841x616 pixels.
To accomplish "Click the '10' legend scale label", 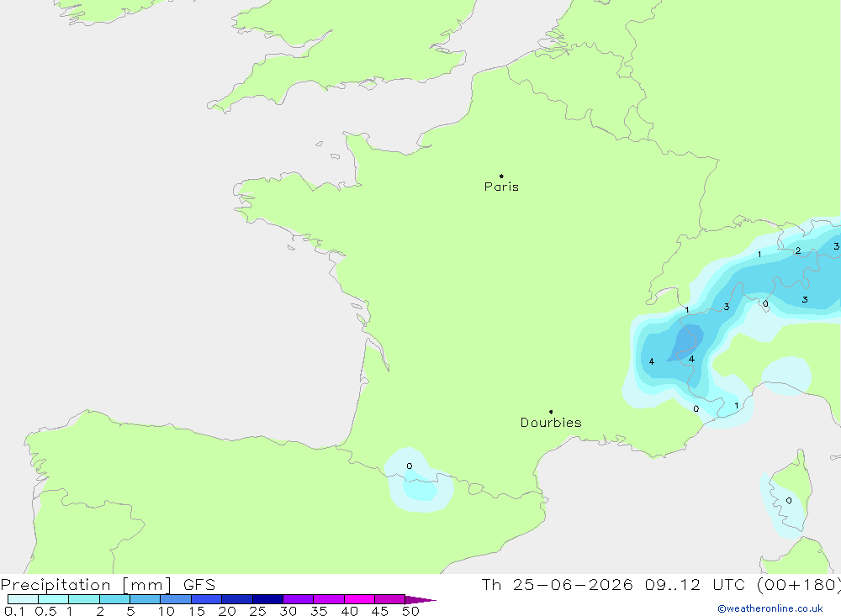I will click(x=167, y=611).
